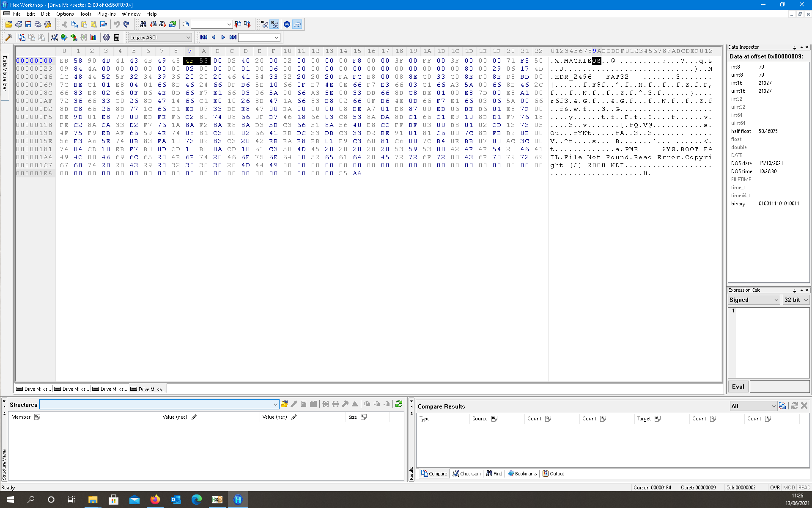Open the Disk menu

(46, 14)
